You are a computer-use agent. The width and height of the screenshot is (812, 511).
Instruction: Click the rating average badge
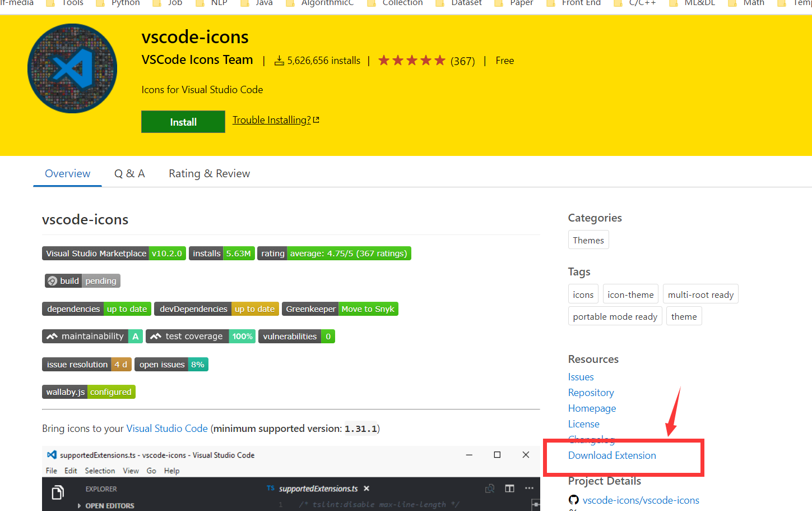[x=334, y=254]
